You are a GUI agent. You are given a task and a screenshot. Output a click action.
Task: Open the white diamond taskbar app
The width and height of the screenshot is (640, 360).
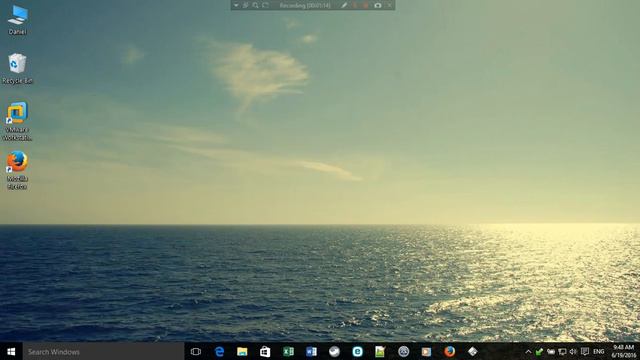(473, 351)
